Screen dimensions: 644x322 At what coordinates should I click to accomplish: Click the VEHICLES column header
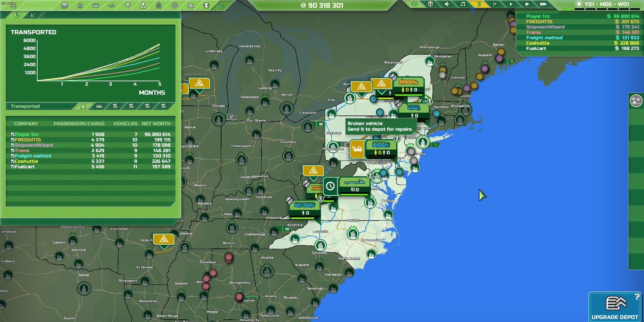pos(125,124)
